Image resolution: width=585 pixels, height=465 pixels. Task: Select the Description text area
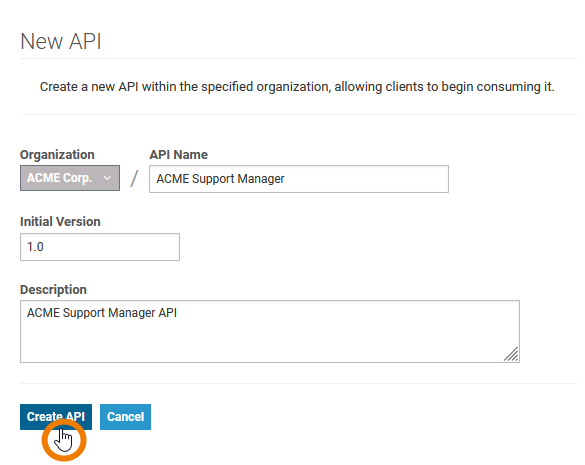pos(270,331)
